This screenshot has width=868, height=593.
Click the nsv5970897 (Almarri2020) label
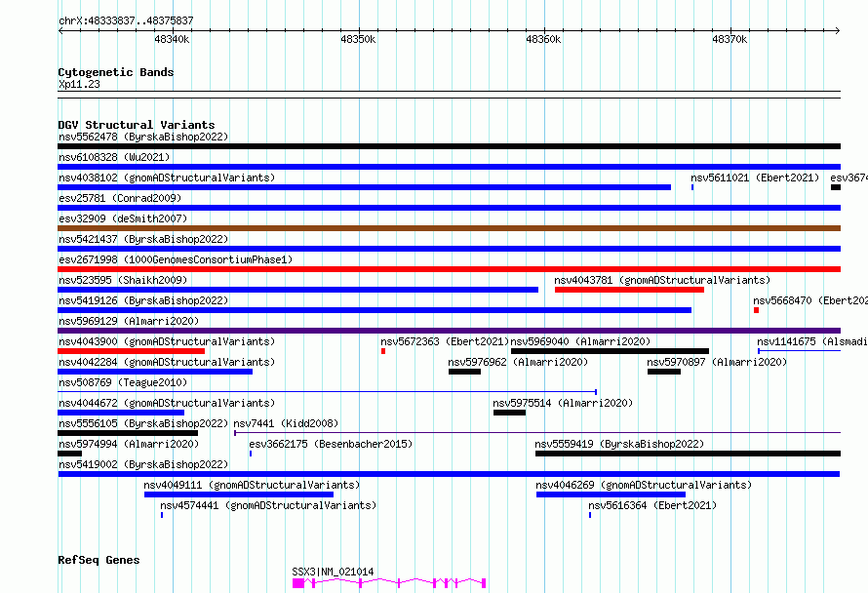point(717,362)
